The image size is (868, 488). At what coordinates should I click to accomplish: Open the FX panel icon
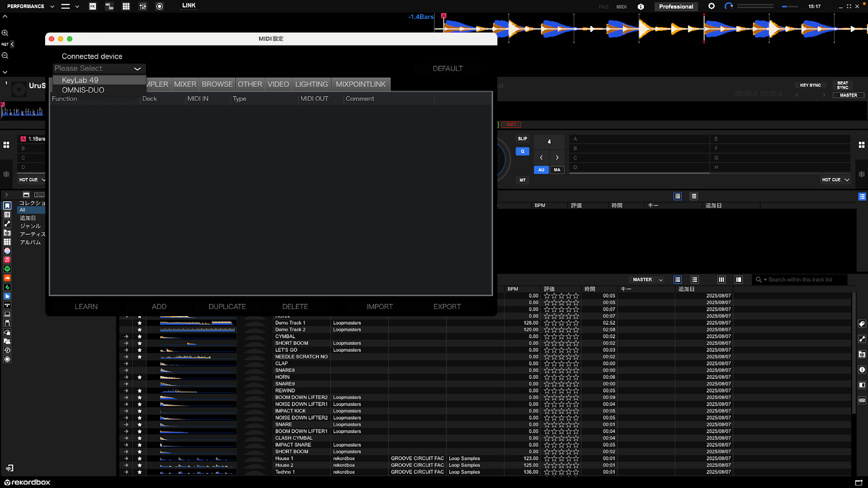(x=93, y=7)
